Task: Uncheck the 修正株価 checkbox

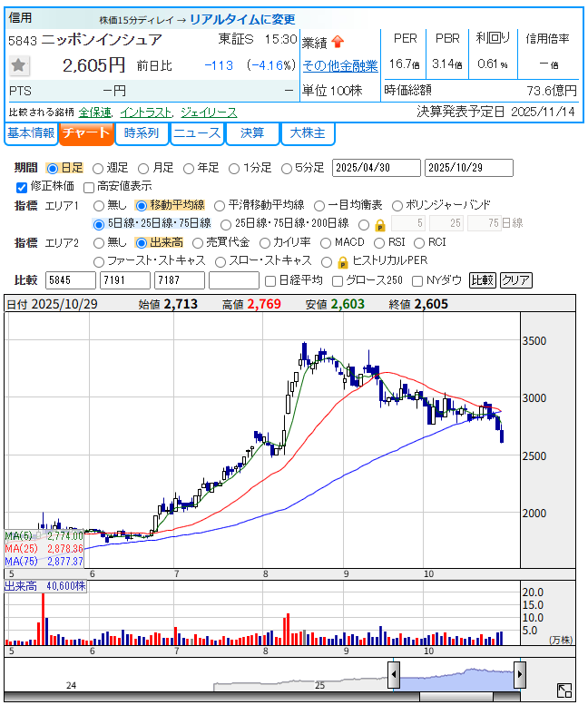Action: point(23,186)
